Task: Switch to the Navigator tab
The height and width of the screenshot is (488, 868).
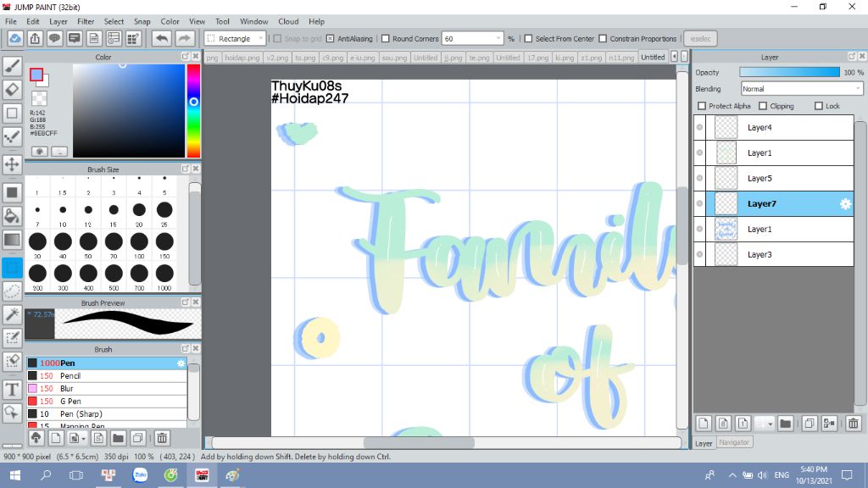Action: 734,442
